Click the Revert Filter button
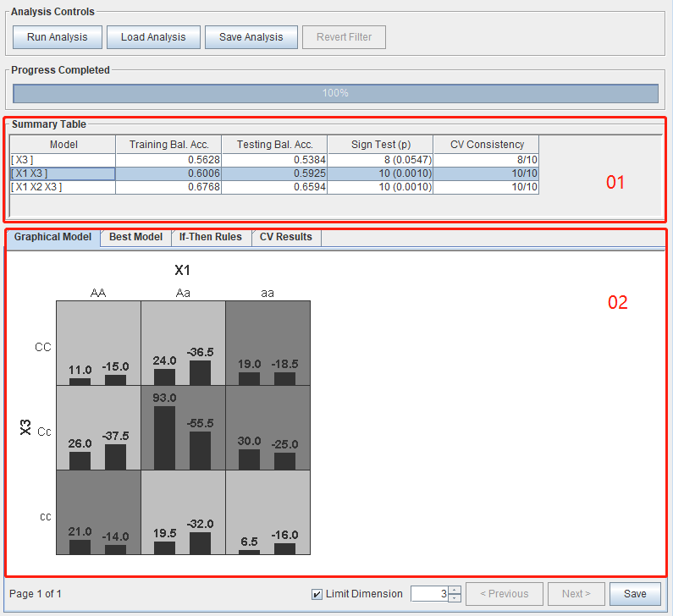Viewport: 673px width, 616px height. pos(344,37)
